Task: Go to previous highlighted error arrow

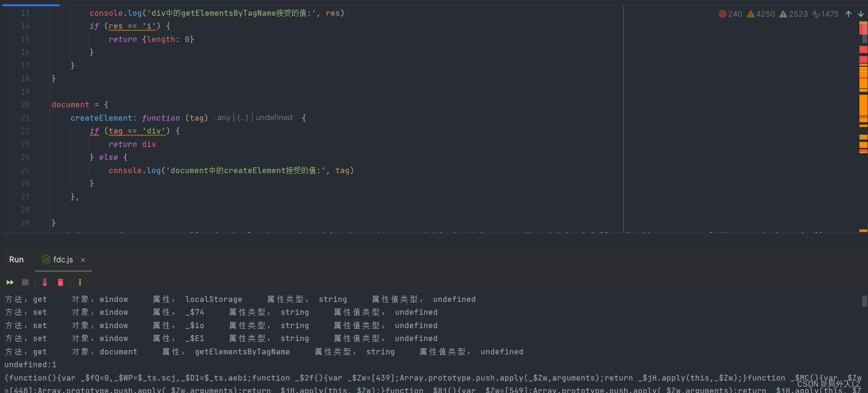Action: 848,14
